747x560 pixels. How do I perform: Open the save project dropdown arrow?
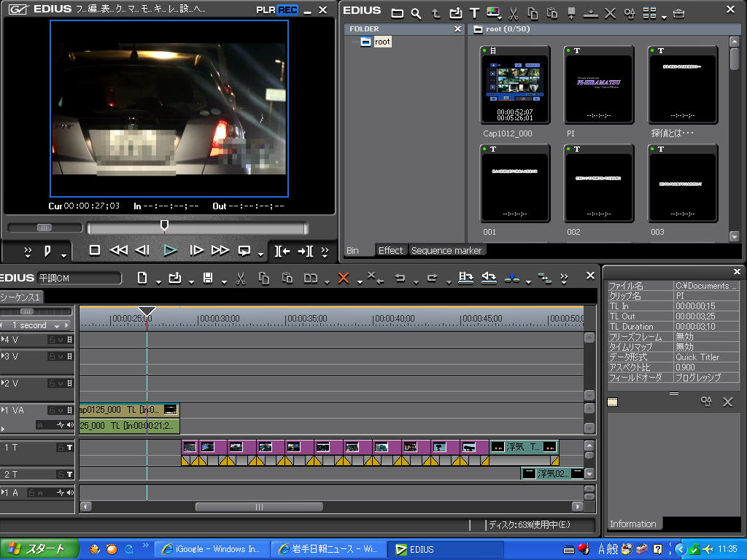[x=224, y=282]
